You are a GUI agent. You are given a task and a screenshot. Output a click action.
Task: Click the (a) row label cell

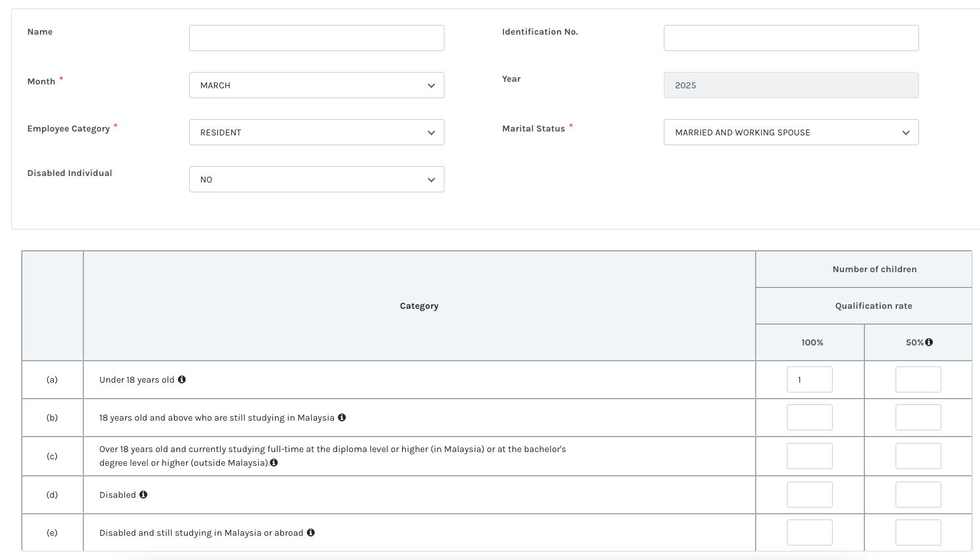click(x=52, y=379)
